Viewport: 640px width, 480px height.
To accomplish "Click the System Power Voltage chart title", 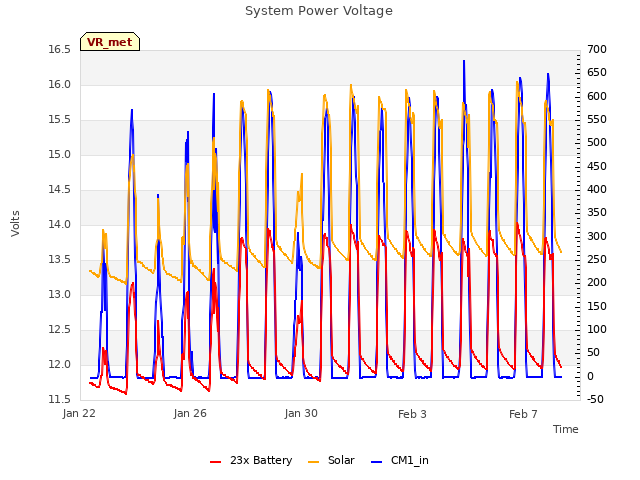I will click(x=319, y=11).
